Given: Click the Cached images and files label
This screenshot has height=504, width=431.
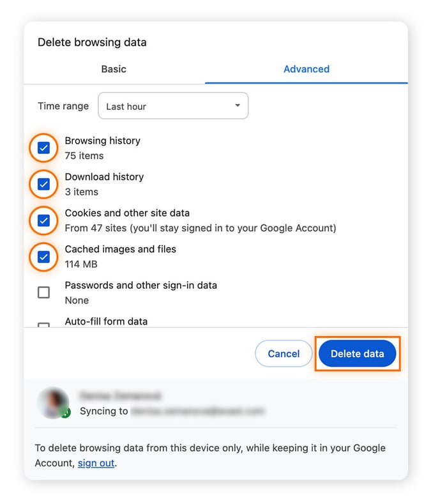Looking at the screenshot, I should [120, 249].
